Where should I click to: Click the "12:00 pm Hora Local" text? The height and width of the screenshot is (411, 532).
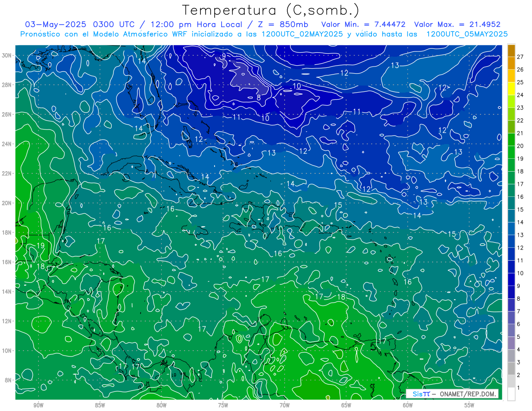(x=197, y=24)
